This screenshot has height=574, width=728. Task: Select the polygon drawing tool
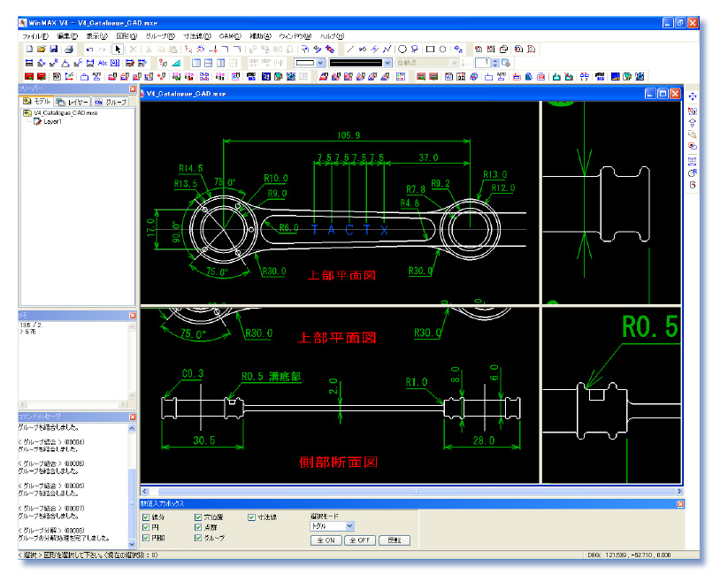pyautogui.click(x=443, y=49)
